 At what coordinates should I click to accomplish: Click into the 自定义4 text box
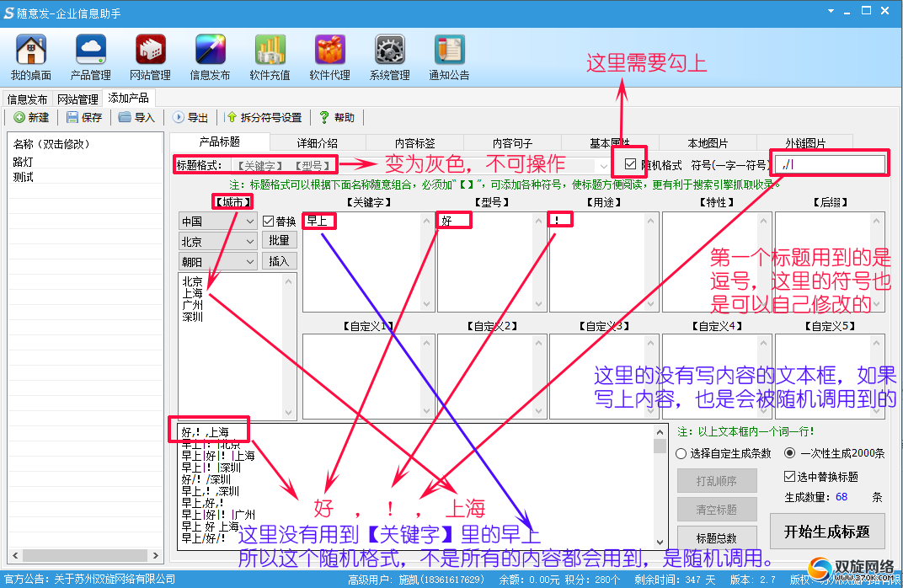pyautogui.click(x=716, y=376)
